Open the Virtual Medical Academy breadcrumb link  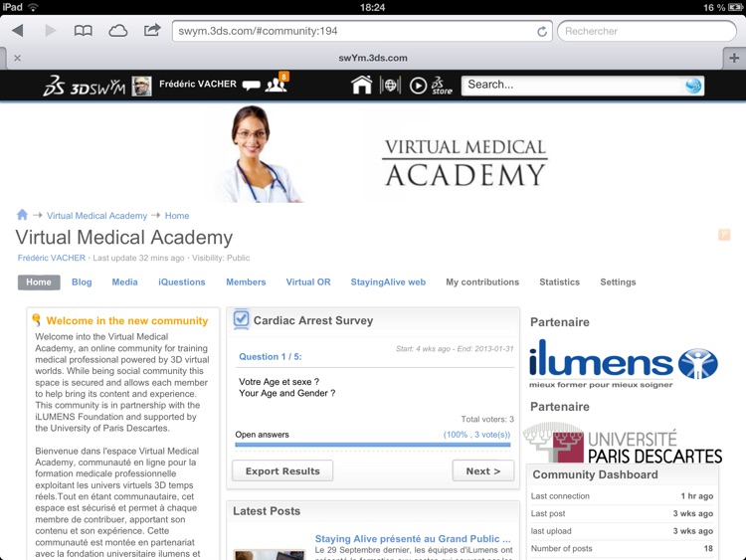96,216
